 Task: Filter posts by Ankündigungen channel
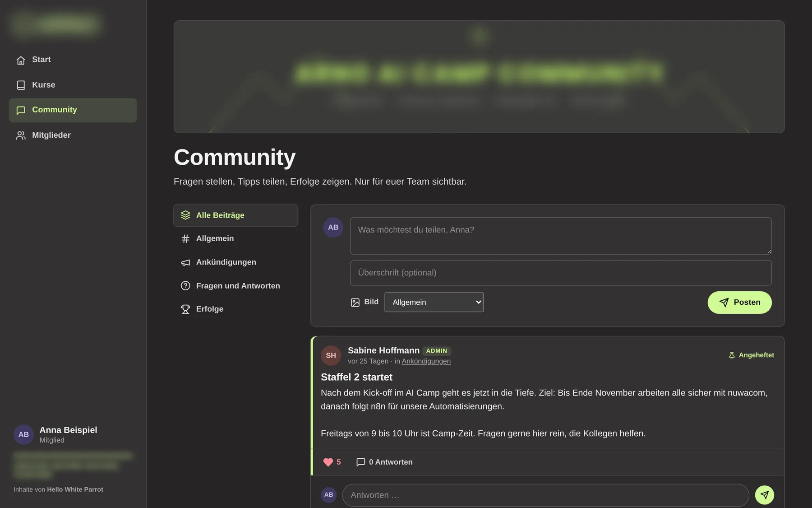235,262
